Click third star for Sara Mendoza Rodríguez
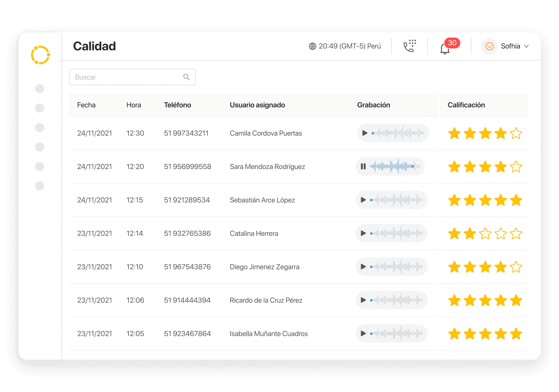559x392 pixels. [485, 167]
